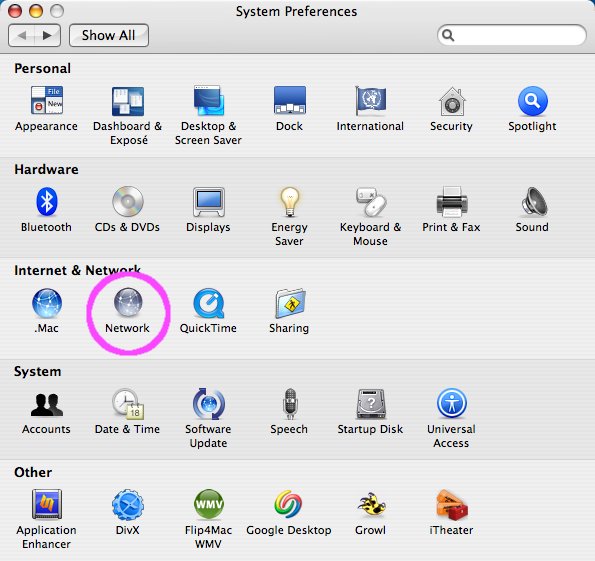Close the System Preferences window
The image size is (595, 561).
pyautogui.click(x=15, y=11)
